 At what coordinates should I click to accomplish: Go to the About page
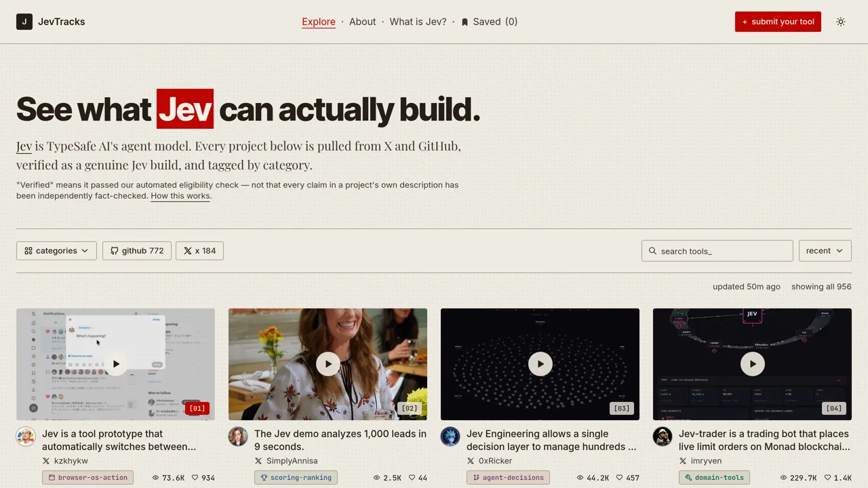point(362,22)
